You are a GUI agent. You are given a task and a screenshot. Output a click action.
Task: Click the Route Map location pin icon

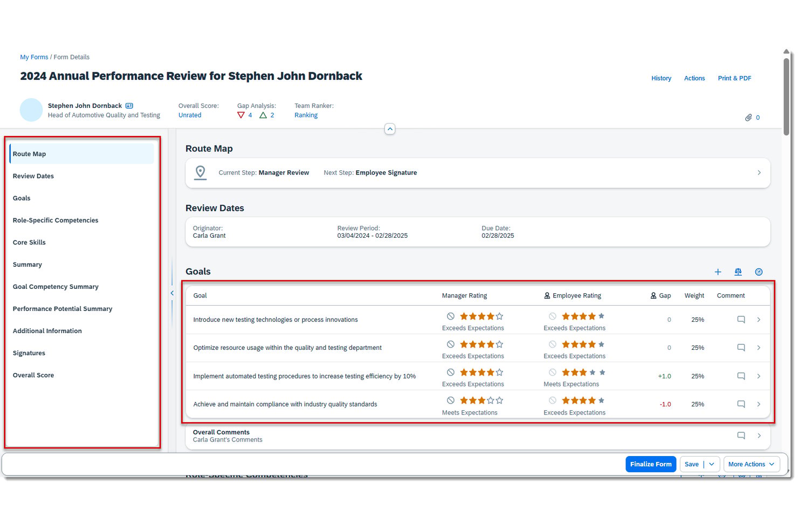click(200, 172)
